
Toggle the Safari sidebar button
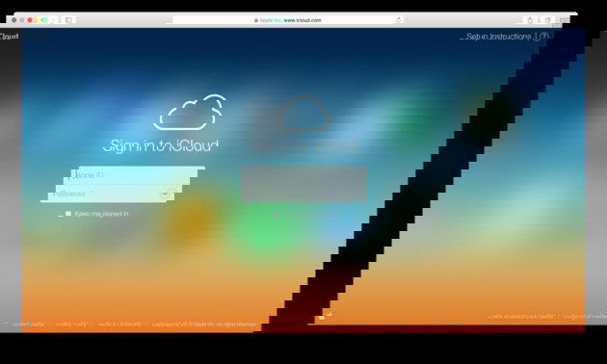coord(68,19)
